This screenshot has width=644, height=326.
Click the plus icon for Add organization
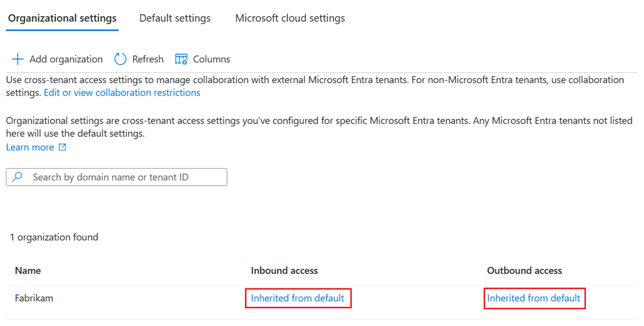pyautogui.click(x=18, y=59)
